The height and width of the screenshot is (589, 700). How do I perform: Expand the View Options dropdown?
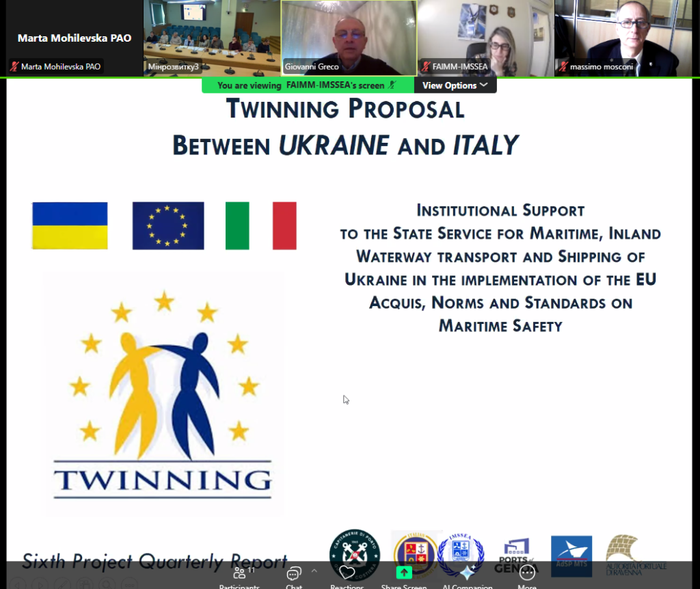pyautogui.click(x=455, y=85)
